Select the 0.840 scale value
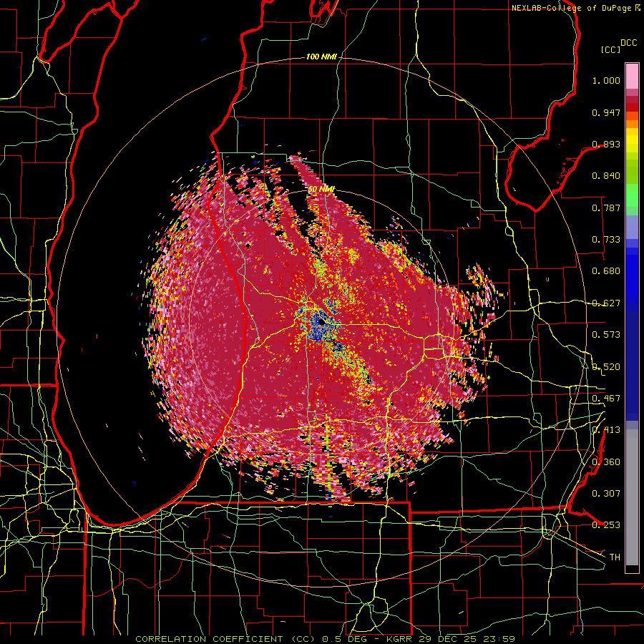This screenshot has width=644, height=644. point(606,176)
